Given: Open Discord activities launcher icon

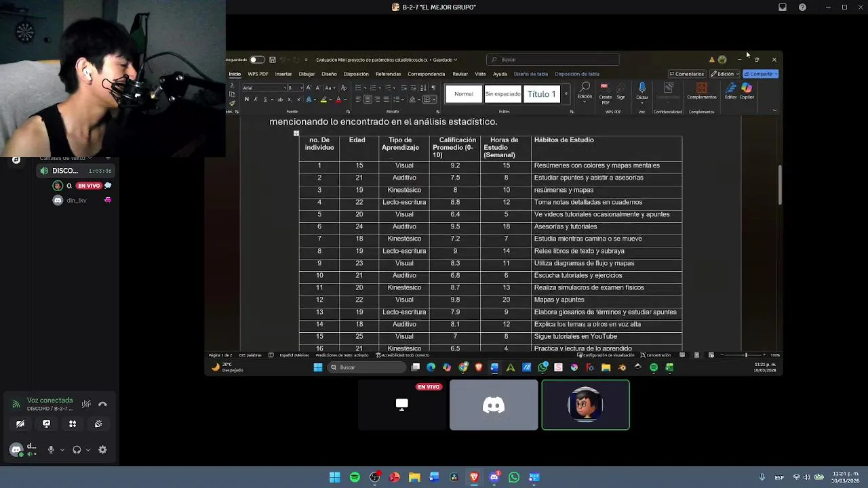Looking at the screenshot, I should (73, 424).
